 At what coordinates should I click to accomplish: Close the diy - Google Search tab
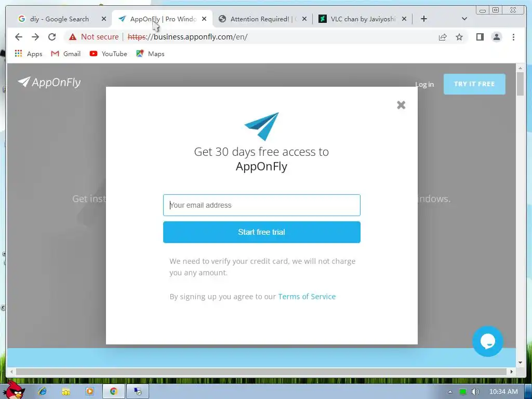[104, 19]
